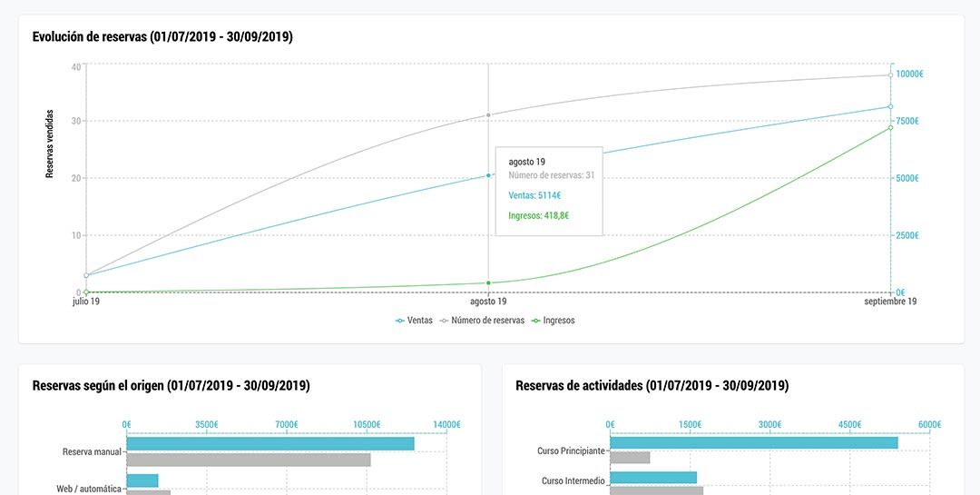The image size is (980, 495).
Task: Click the 'Reservas de actividades' title
Action: point(652,385)
